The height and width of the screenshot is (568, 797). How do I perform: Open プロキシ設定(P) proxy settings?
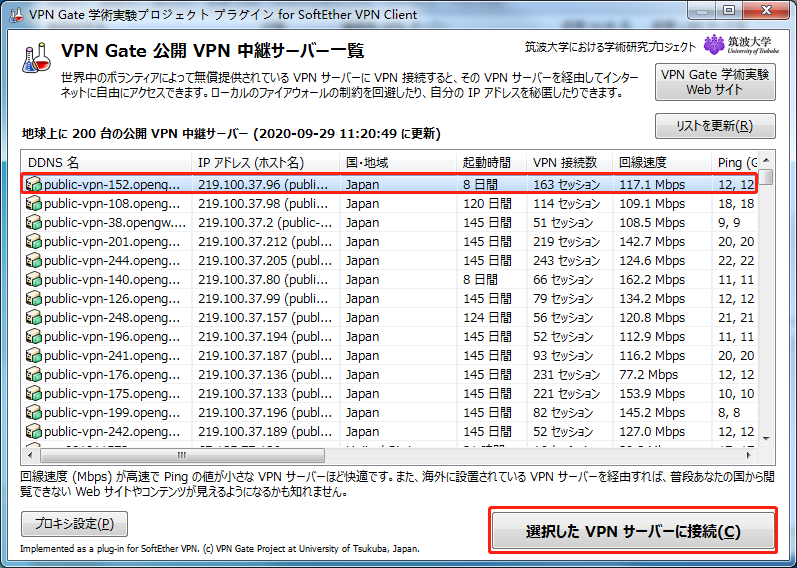(74, 524)
